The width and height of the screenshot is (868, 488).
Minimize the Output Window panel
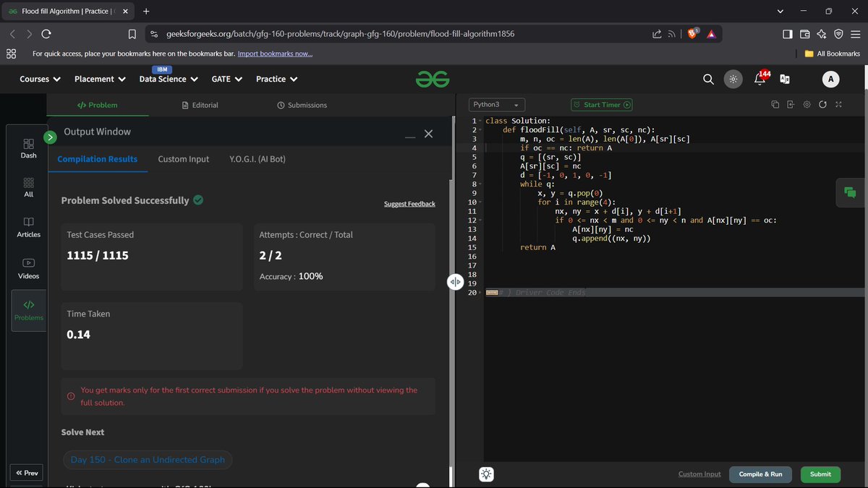click(x=410, y=137)
